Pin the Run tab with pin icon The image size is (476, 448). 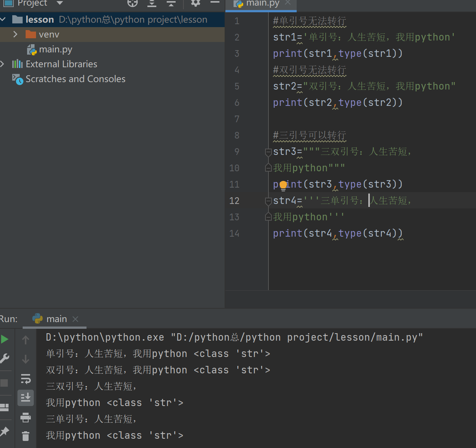tap(4, 431)
